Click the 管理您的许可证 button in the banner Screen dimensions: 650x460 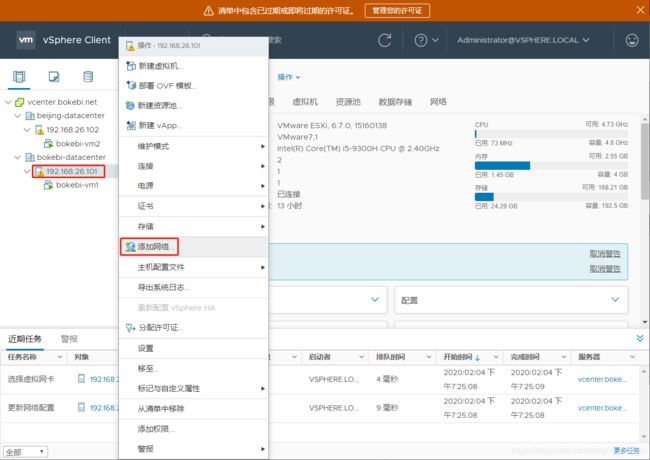point(397,11)
